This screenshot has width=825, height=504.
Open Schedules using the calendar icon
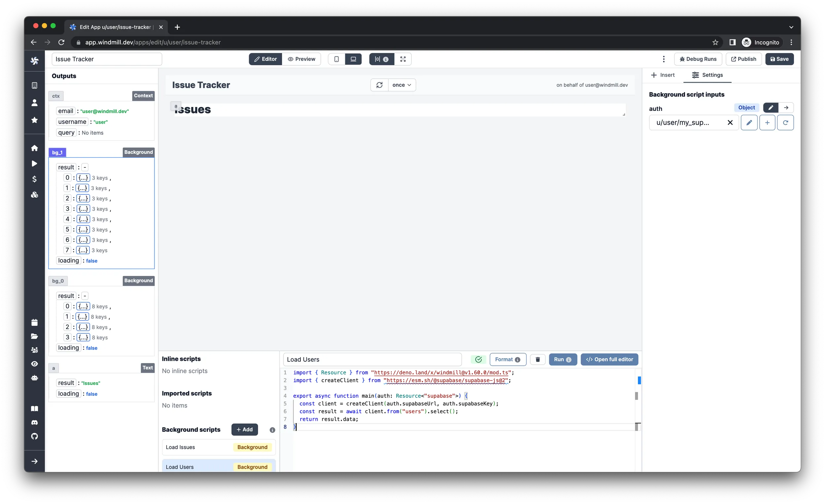click(x=35, y=322)
